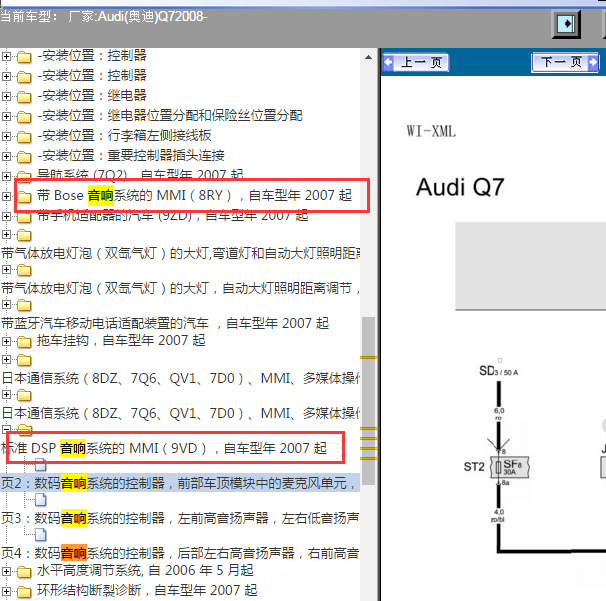Select 带蓝牙汽车移动电话适配装置的汽车 item
Image resolution: width=606 pixels, height=601 pixels.
pos(165,323)
